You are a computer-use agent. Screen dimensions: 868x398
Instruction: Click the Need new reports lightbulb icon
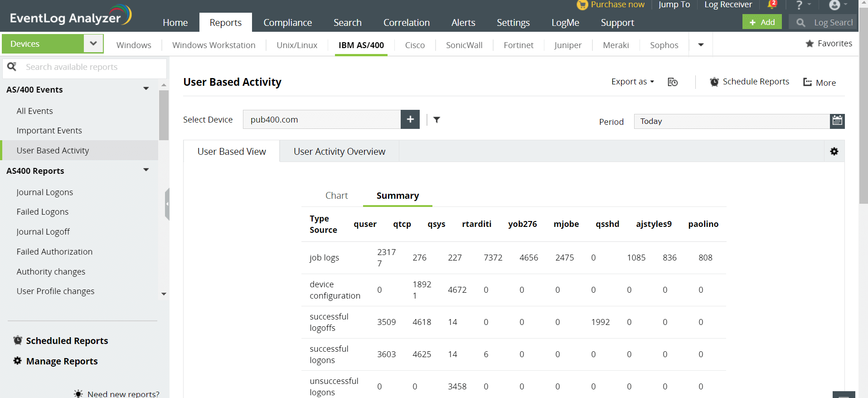[78, 393]
